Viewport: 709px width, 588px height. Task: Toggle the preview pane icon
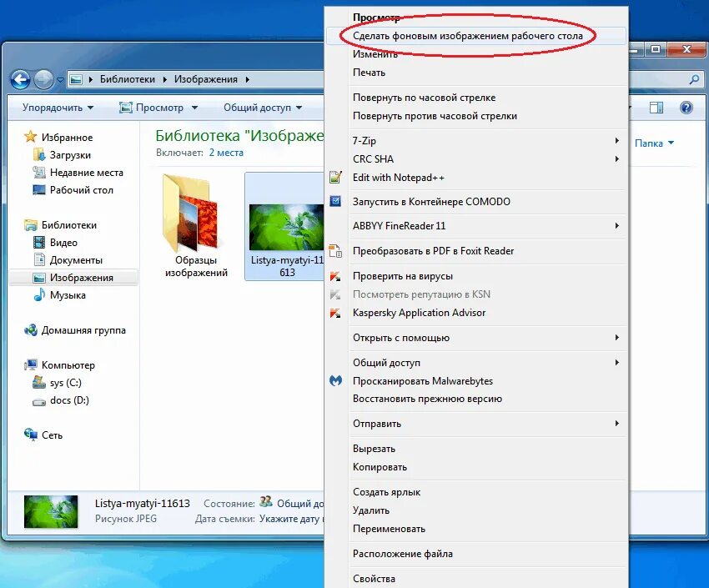[656, 108]
